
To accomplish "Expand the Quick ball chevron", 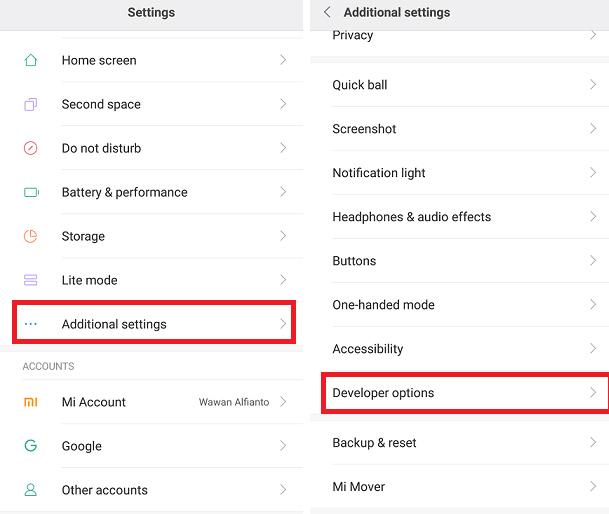I will pos(593,85).
